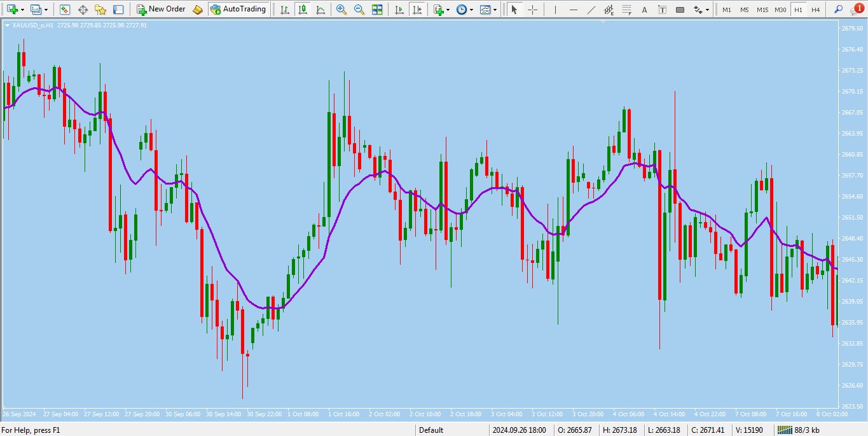
Task: Switch to the M5 timeframe
Action: click(744, 10)
